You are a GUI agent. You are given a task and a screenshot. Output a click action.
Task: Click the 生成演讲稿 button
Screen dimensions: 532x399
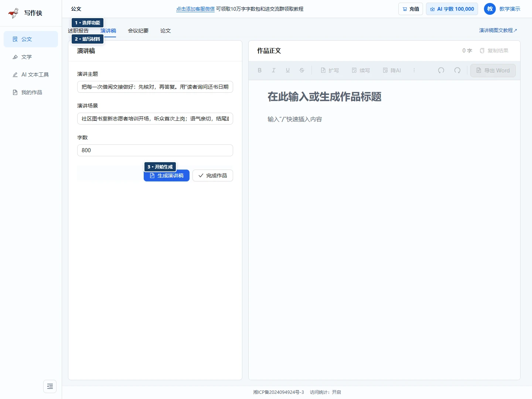(167, 175)
